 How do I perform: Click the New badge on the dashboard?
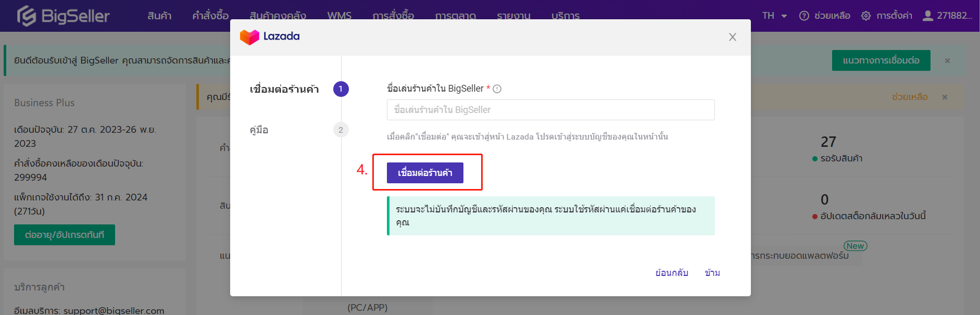(x=855, y=246)
